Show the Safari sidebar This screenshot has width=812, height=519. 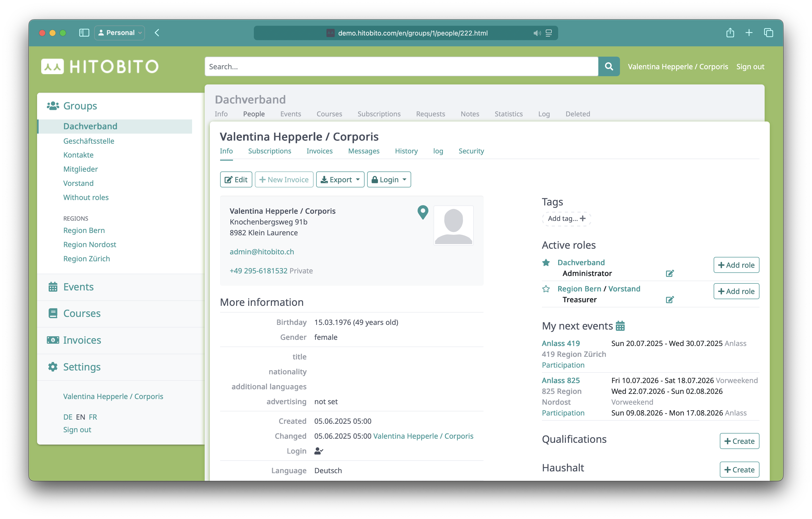pos(84,33)
